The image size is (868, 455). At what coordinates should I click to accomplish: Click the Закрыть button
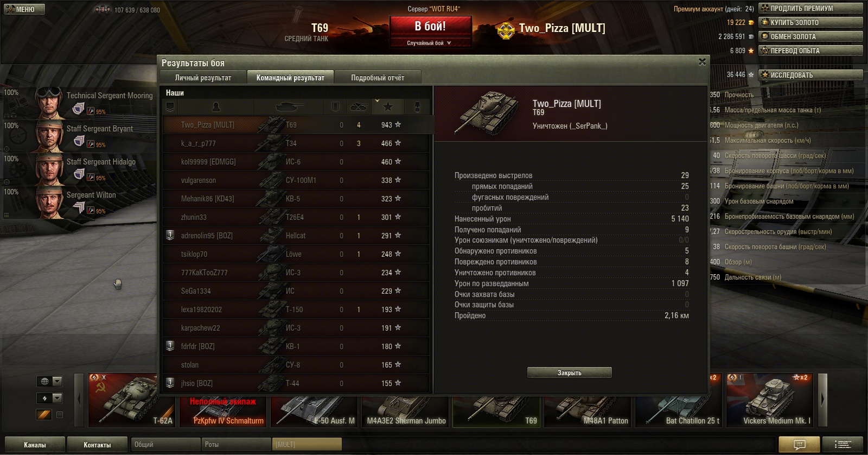pos(570,372)
